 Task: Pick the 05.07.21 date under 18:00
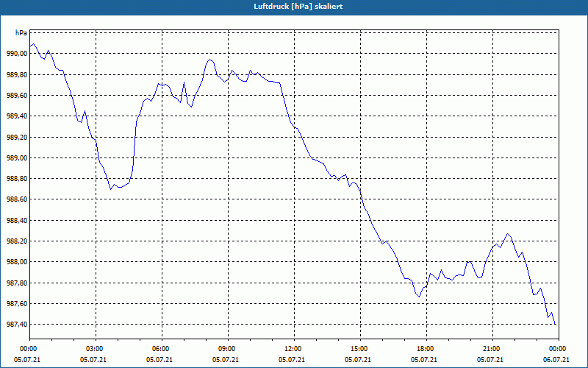coord(424,360)
